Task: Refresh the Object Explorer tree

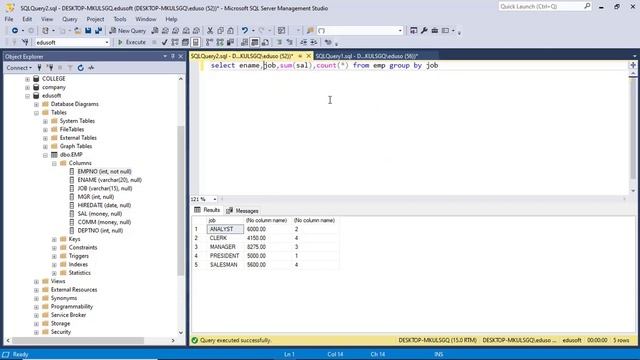Action: point(80,68)
